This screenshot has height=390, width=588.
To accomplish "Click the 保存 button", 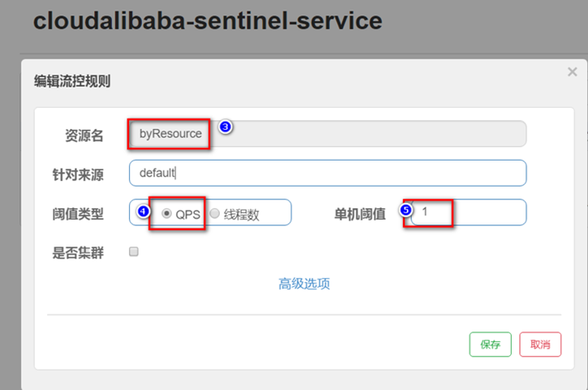I will [x=490, y=344].
